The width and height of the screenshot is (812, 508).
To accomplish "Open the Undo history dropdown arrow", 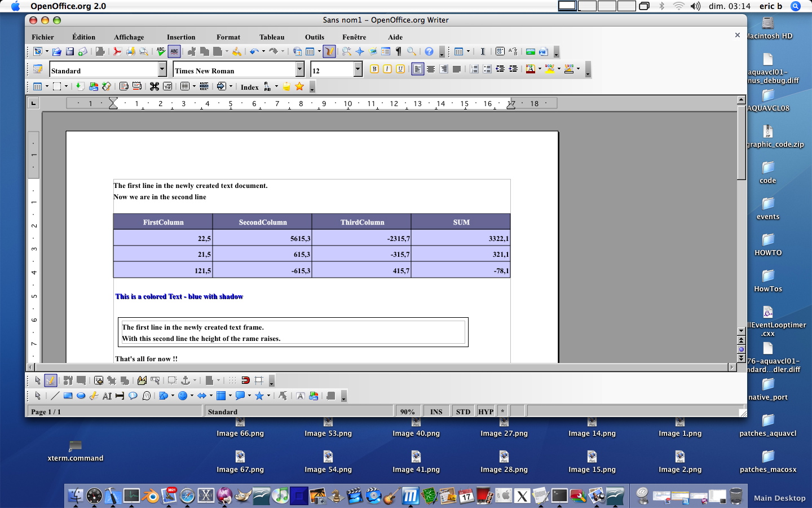I will [263, 52].
